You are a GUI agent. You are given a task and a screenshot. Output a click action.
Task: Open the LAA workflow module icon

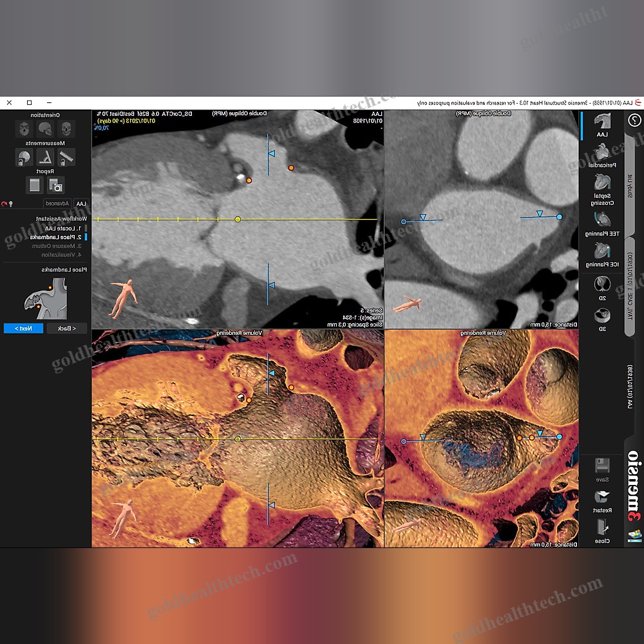[x=602, y=122]
